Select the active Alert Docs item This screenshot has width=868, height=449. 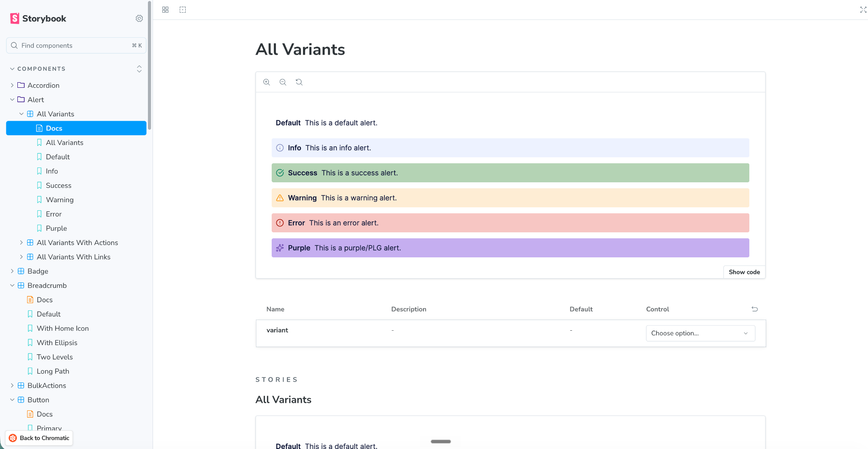click(x=76, y=128)
